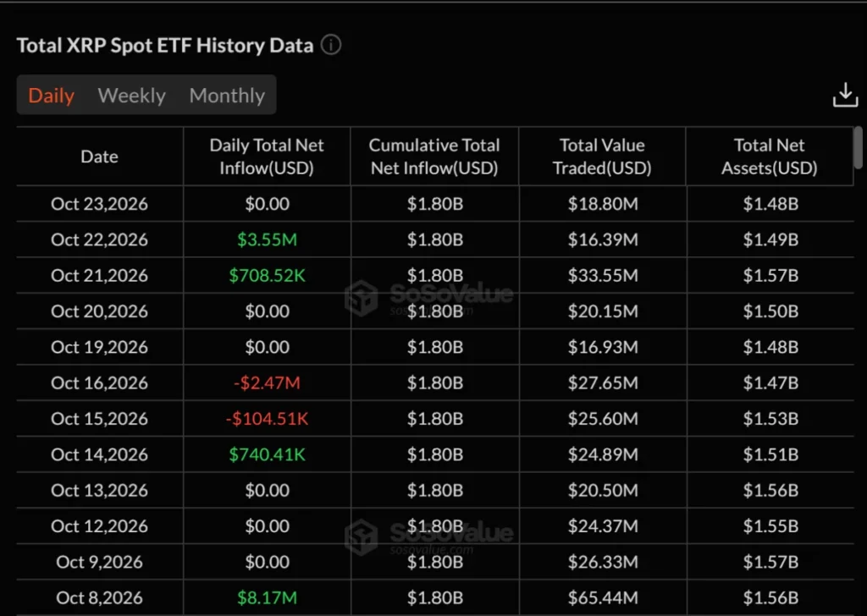Click the $1.50B net assets value
867x616 pixels.
(770, 311)
